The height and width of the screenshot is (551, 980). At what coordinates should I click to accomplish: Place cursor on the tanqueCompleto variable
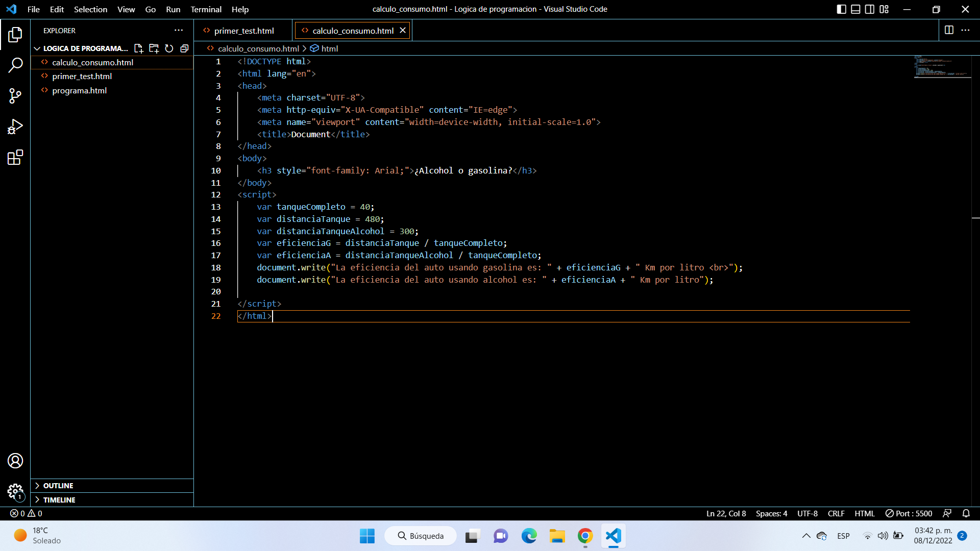tap(311, 207)
